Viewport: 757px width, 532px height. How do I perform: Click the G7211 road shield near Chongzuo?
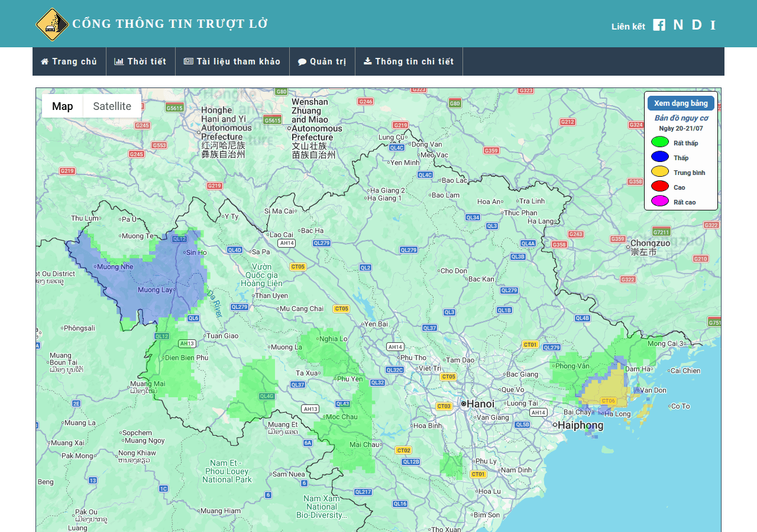click(662, 231)
